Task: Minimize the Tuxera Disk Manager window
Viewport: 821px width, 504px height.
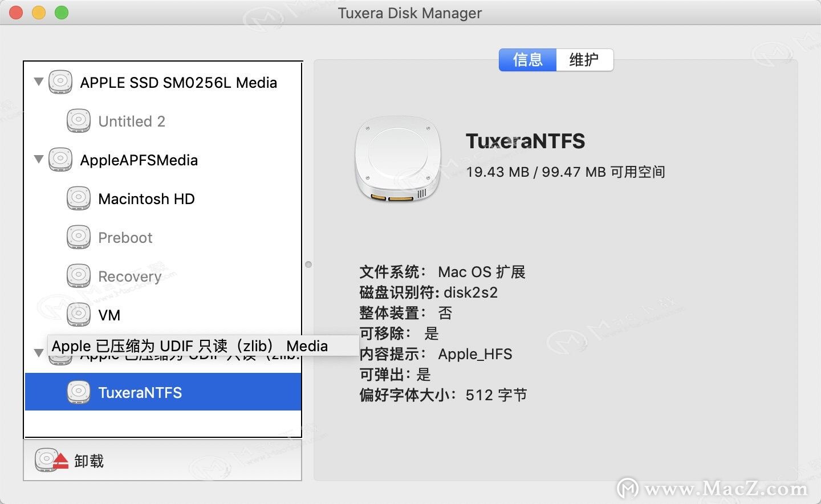Action: point(39,13)
